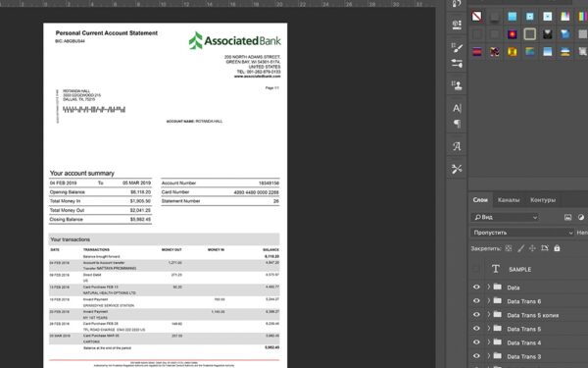This screenshot has width=588, height=368.
Task: Open the Пропустить blend mode dropdown
Action: 522,233
